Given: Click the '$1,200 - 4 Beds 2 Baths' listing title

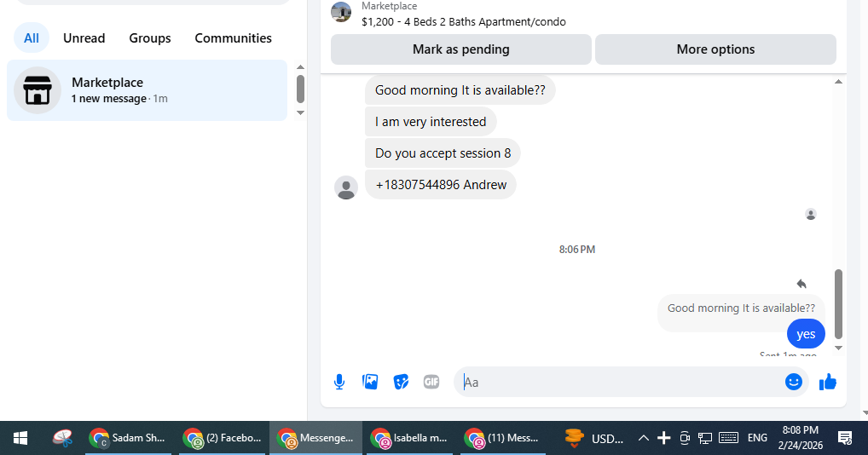Looking at the screenshot, I should [x=463, y=22].
